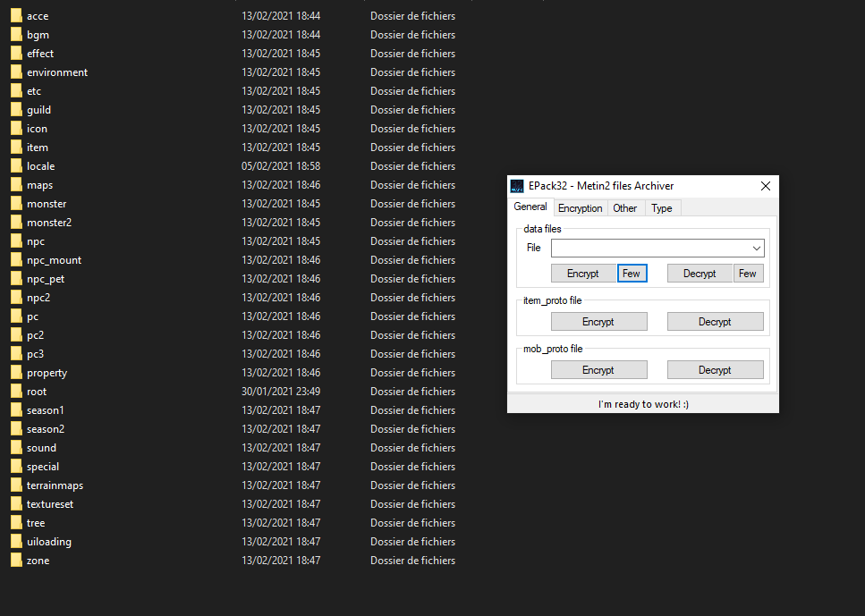
Task: Select the maps folder icon
Action: coord(17,185)
